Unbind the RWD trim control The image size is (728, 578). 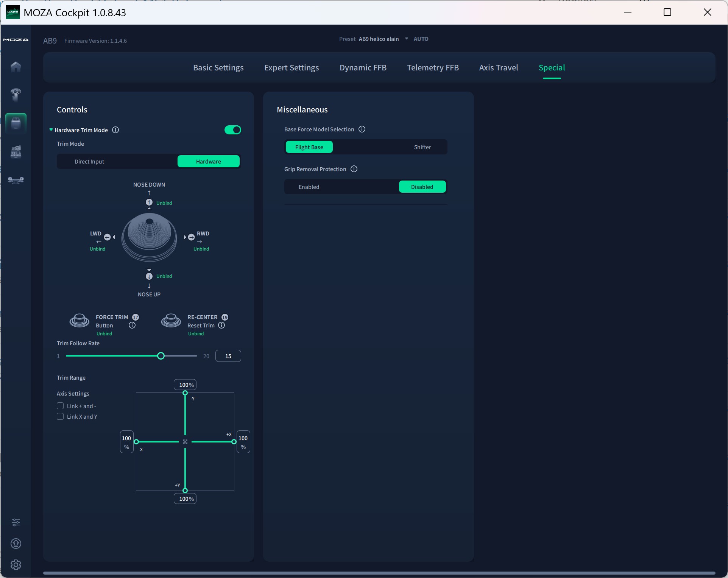coord(201,249)
